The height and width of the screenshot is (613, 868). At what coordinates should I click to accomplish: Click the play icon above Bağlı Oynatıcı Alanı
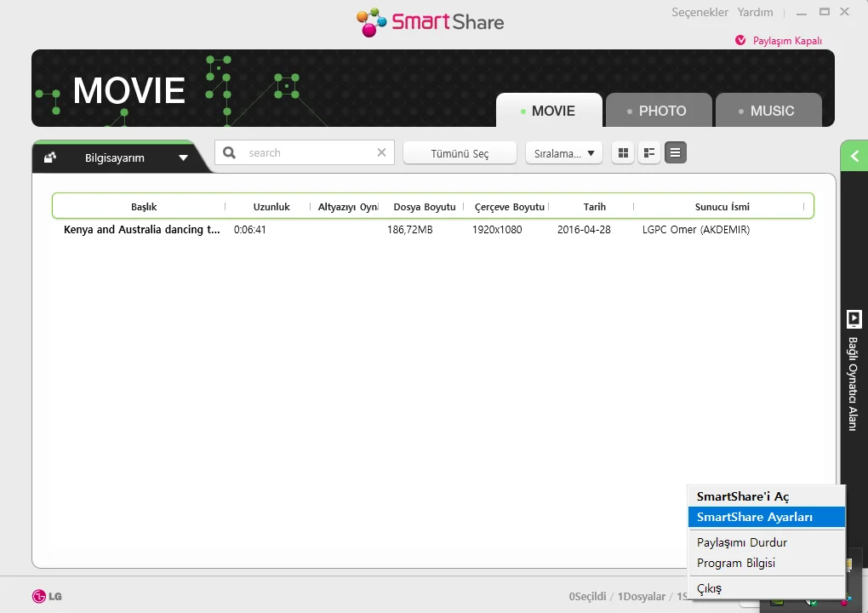pos(854,319)
